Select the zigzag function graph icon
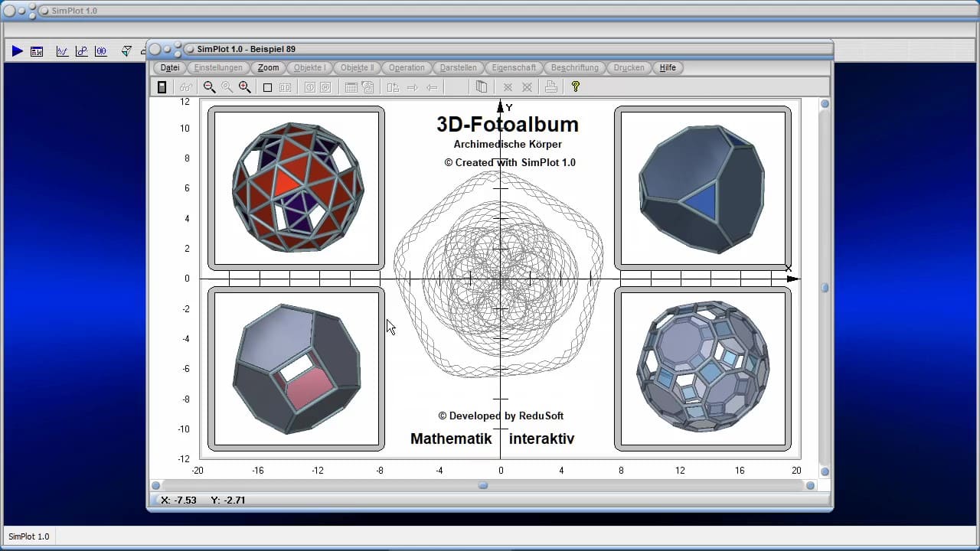Screen dimensions: 980x551 [62, 51]
